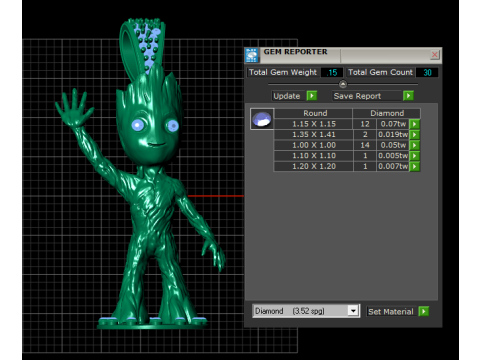Viewport: 480px width, 360px height.
Task: Click green arrow for 1.35 X 1.41 row
Action: click(x=415, y=135)
